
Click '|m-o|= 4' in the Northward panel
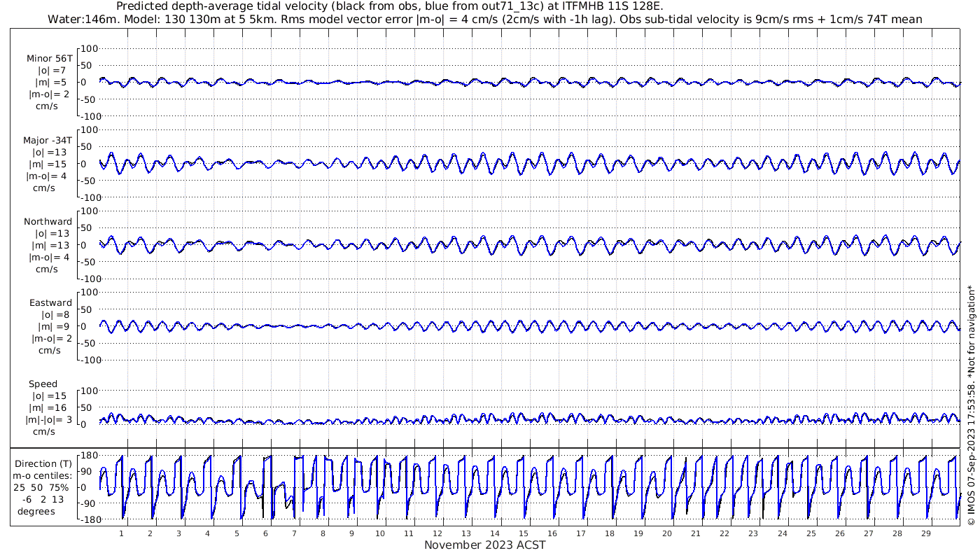[48, 257]
